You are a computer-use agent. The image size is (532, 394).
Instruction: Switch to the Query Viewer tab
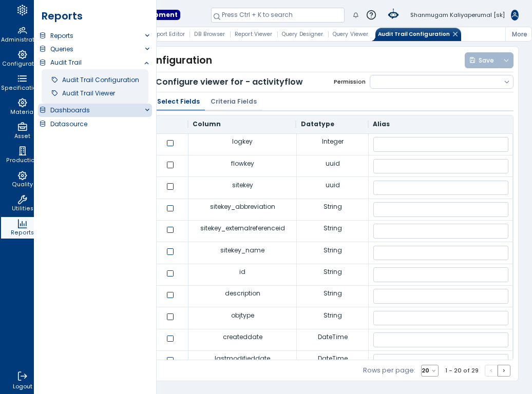[350, 34]
